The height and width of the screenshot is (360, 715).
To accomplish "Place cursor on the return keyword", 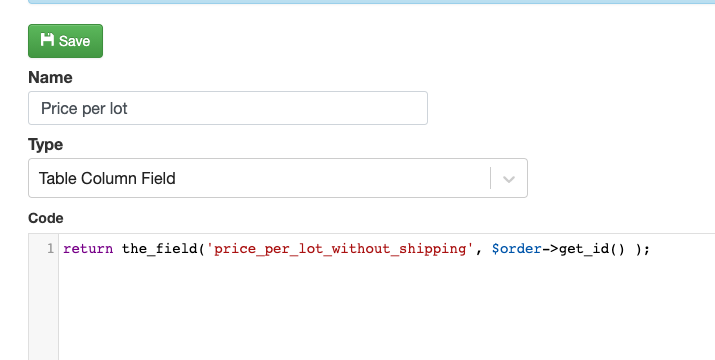I will (x=88, y=249).
